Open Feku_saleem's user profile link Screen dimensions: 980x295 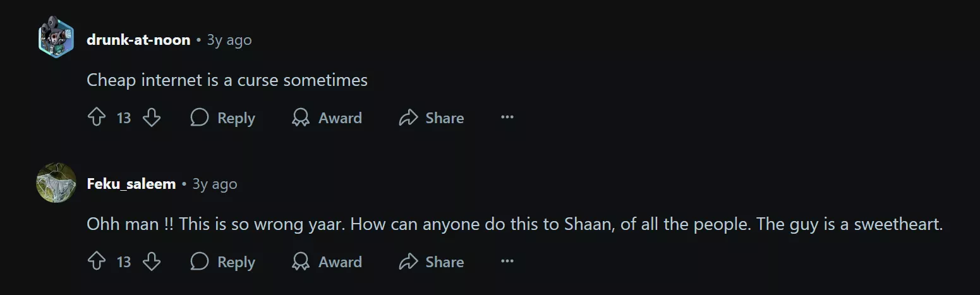131,184
